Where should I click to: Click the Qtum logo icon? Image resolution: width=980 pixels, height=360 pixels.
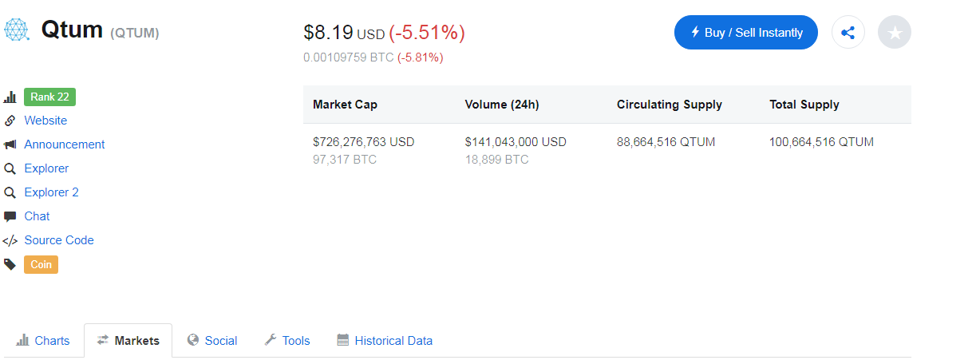[16, 30]
